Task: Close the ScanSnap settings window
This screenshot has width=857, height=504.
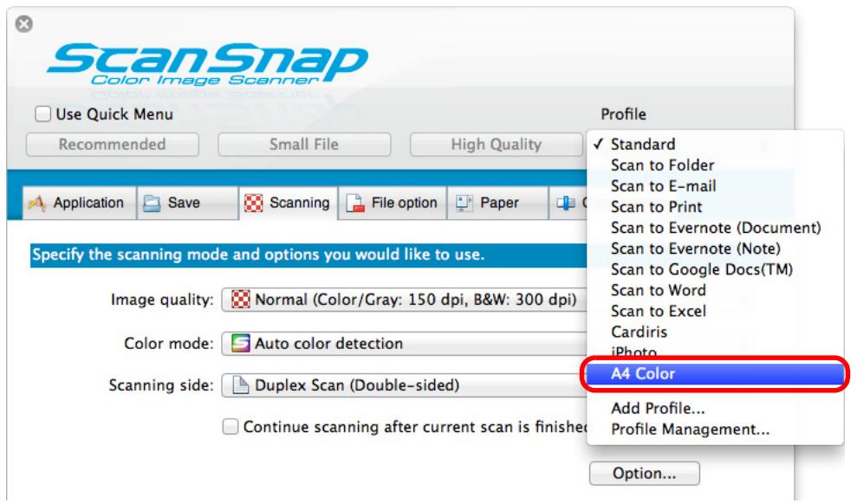Action: coord(23,24)
